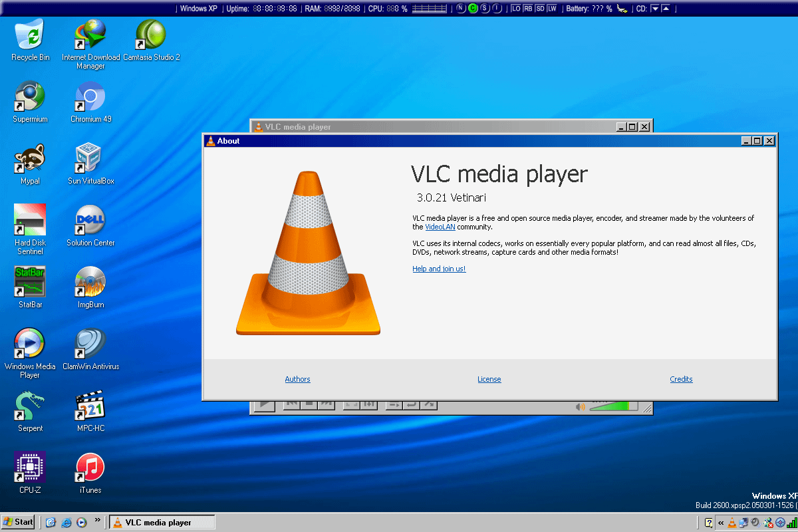Expand the quick launch overflow chevron
798x532 pixels.
point(98,520)
